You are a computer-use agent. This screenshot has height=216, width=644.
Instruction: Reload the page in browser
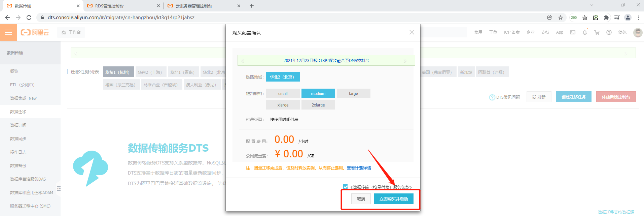(x=29, y=18)
